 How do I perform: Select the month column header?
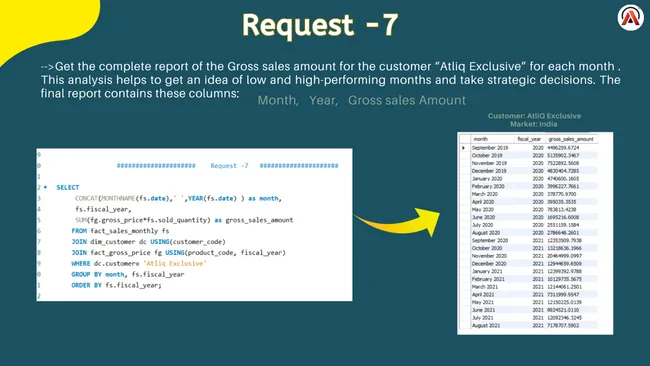tap(492, 139)
